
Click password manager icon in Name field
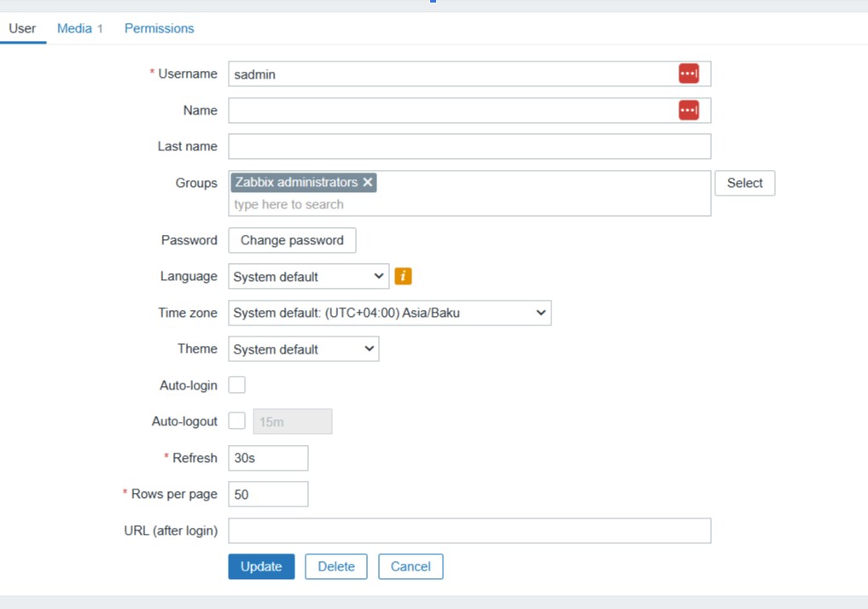[689, 110]
